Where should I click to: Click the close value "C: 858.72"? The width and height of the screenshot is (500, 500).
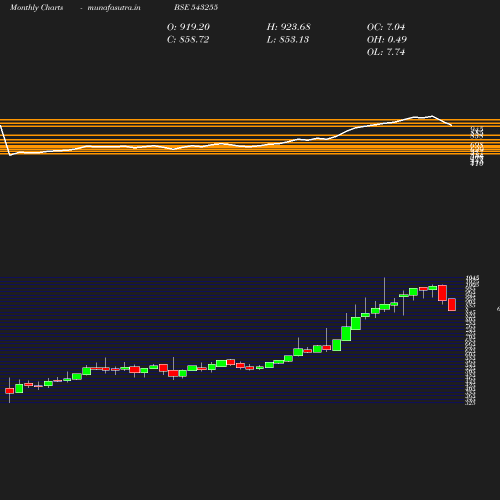[188, 39]
